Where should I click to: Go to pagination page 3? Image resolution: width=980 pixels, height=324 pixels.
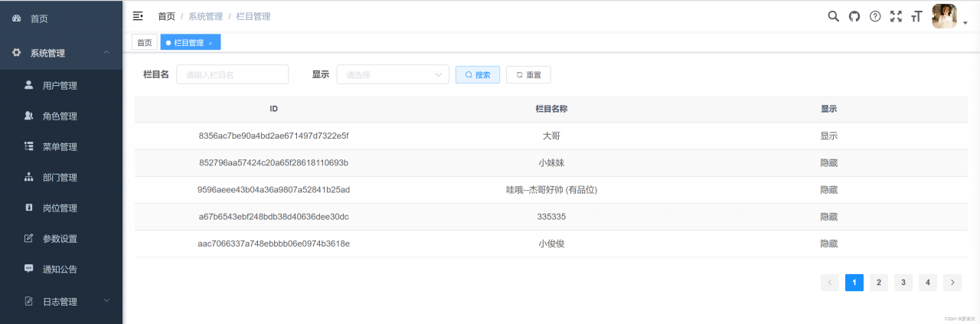(903, 283)
